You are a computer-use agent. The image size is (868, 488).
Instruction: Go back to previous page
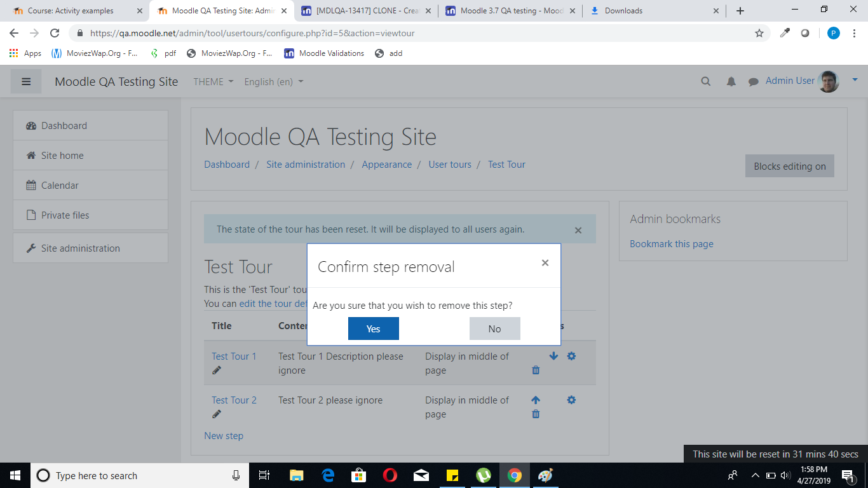[x=14, y=33]
